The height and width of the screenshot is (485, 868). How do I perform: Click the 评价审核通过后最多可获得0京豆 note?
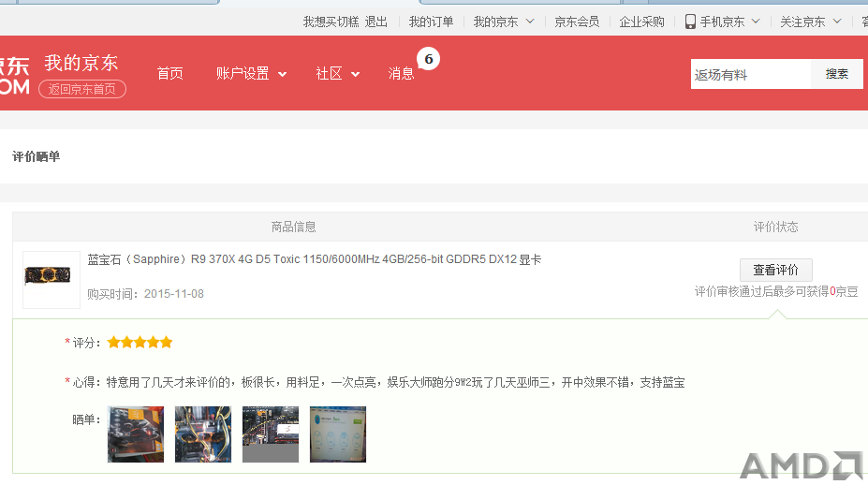click(x=776, y=291)
